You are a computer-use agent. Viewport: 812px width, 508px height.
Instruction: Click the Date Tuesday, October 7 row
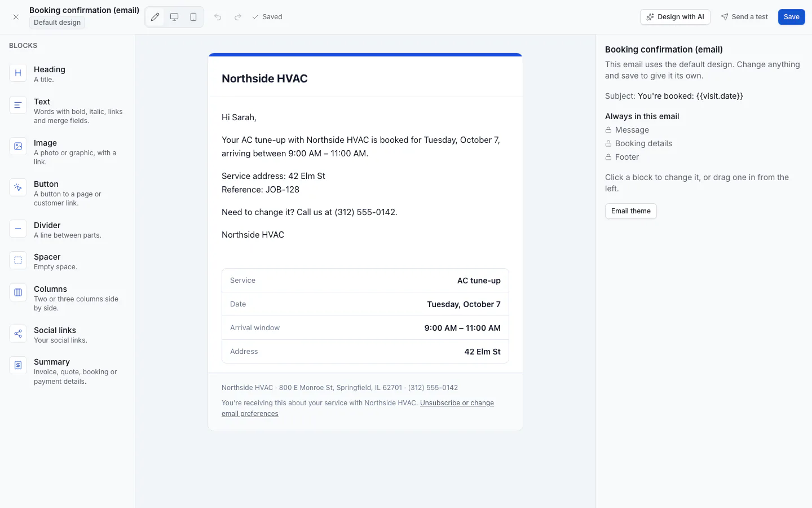click(x=365, y=304)
